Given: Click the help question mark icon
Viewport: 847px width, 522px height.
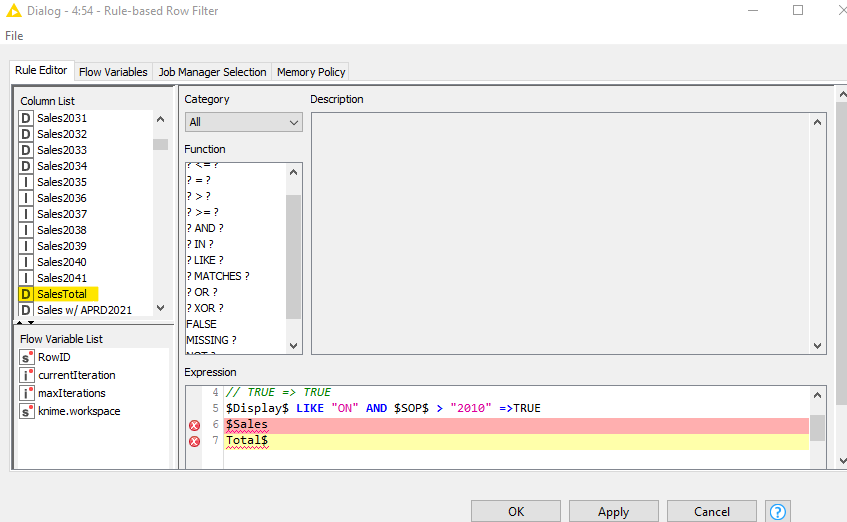Looking at the screenshot, I should [x=778, y=511].
